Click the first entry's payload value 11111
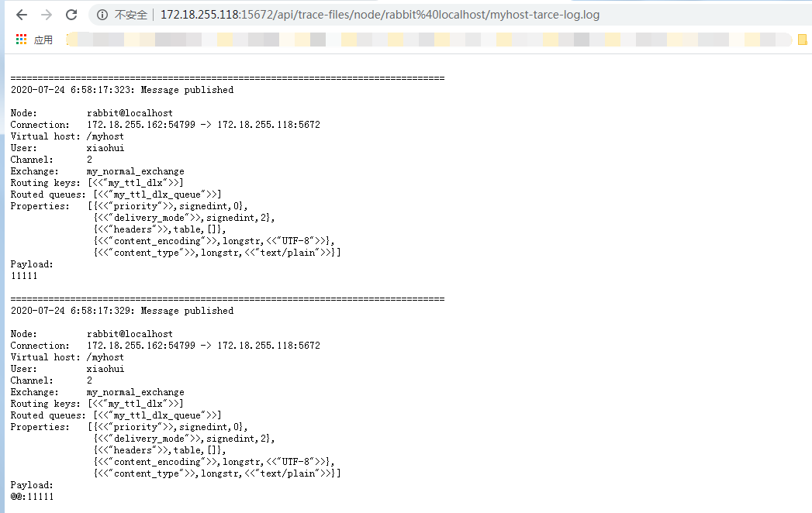Viewport: 812px width, 513px height. [24, 276]
